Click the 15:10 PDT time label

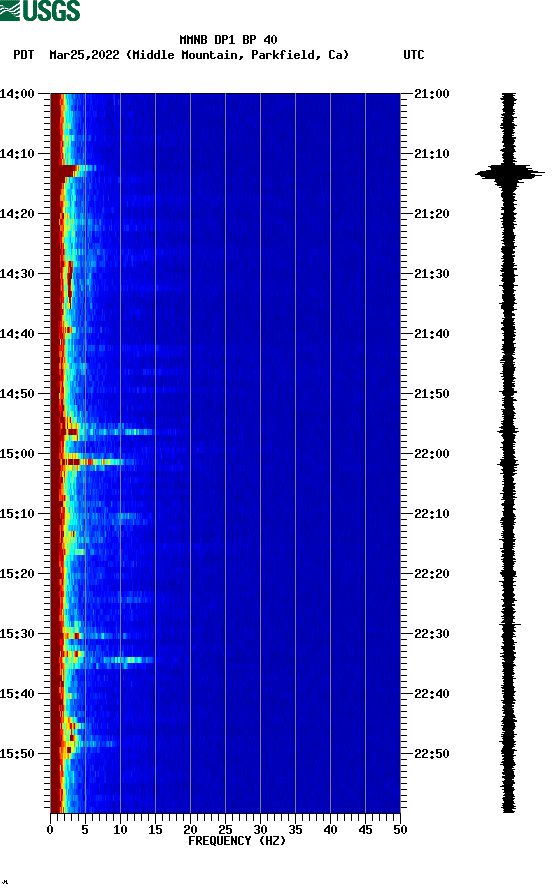[x=17, y=514]
